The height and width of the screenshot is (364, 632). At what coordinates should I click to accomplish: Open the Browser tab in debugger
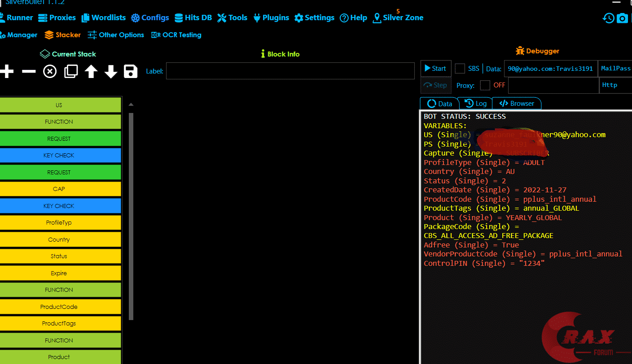[517, 104]
